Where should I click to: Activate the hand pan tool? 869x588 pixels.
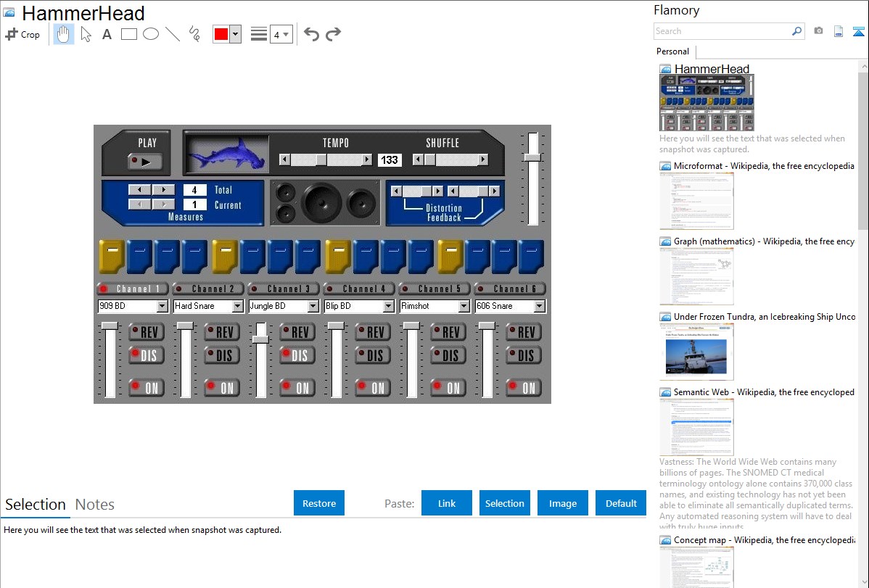[x=64, y=34]
